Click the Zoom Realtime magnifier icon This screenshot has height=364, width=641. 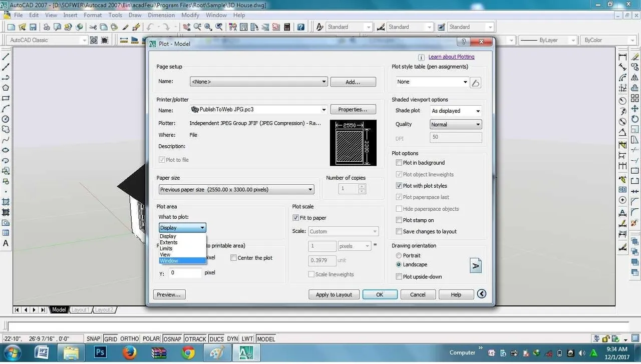pyautogui.click(x=197, y=27)
